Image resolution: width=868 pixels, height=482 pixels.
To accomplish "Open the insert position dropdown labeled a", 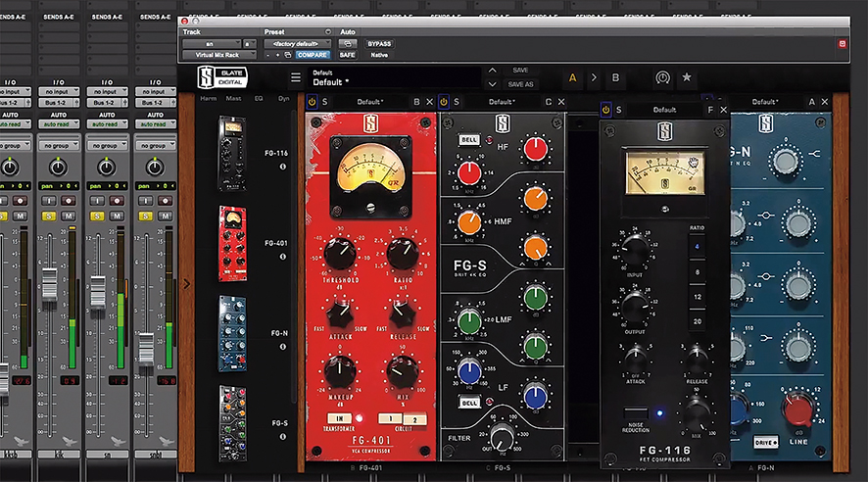I will click(249, 44).
